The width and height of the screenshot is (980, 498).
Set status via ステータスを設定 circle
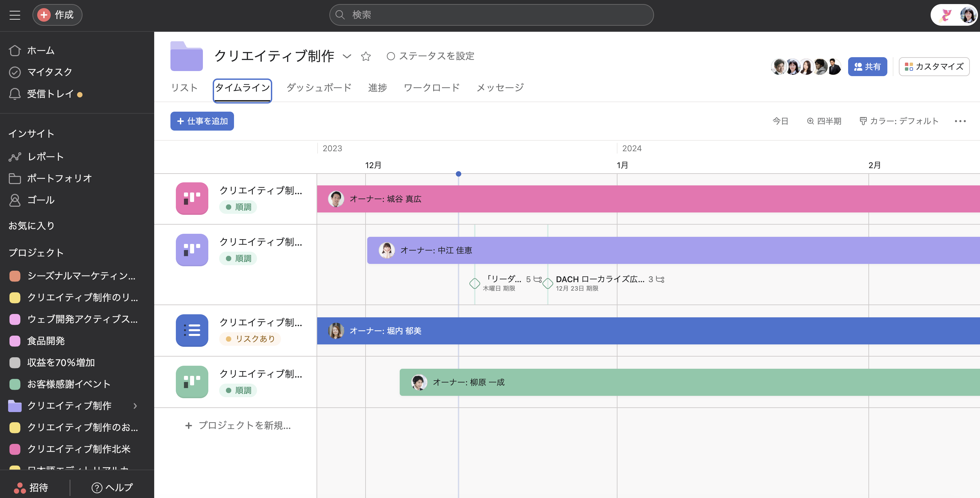click(x=391, y=56)
